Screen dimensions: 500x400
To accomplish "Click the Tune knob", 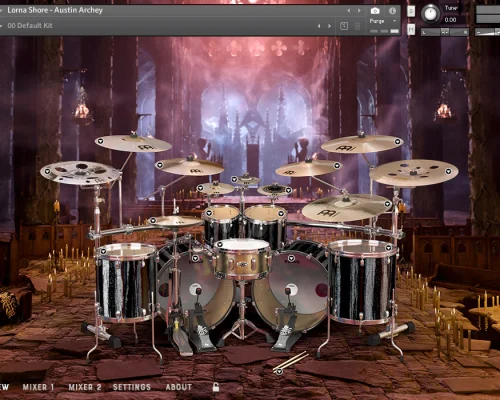I will (430, 14).
